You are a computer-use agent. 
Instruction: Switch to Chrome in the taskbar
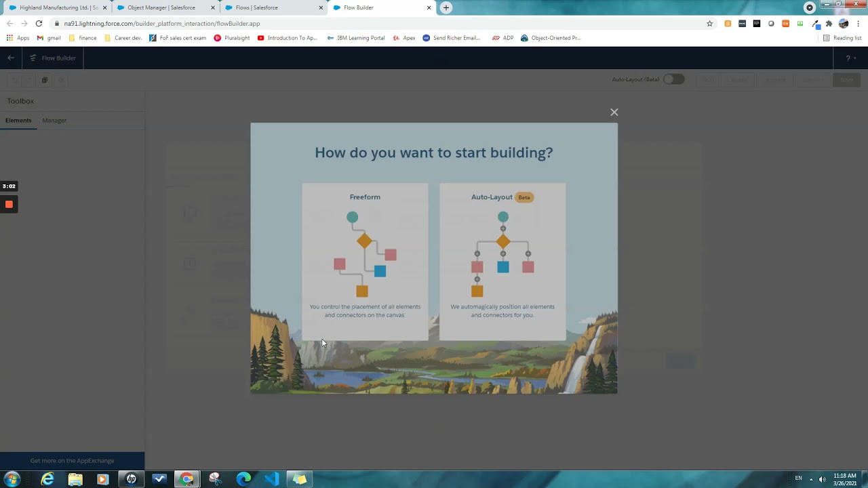point(187,479)
